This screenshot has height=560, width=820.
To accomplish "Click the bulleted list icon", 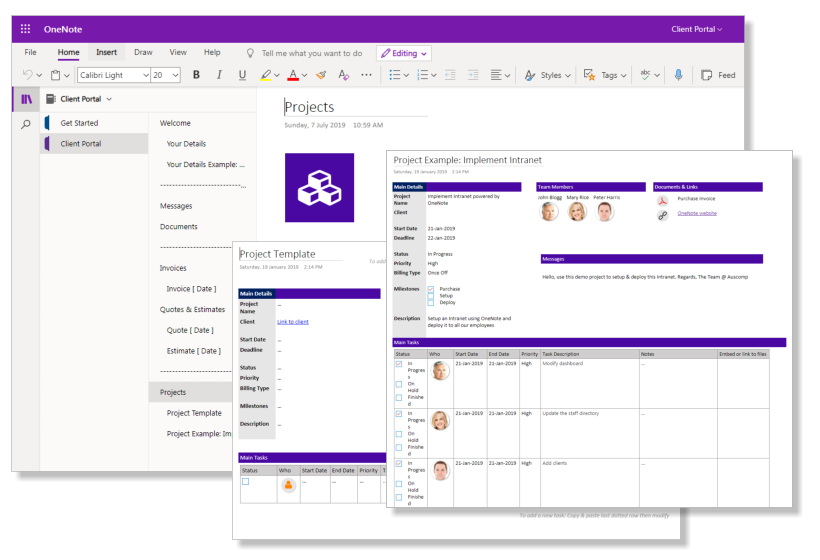I will (395, 75).
